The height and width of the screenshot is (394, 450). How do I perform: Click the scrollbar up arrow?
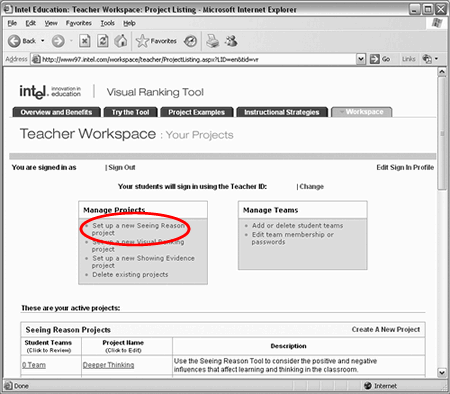[x=442, y=71]
